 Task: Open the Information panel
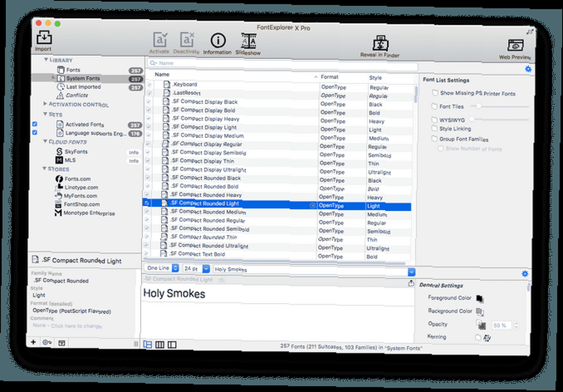[x=217, y=44]
